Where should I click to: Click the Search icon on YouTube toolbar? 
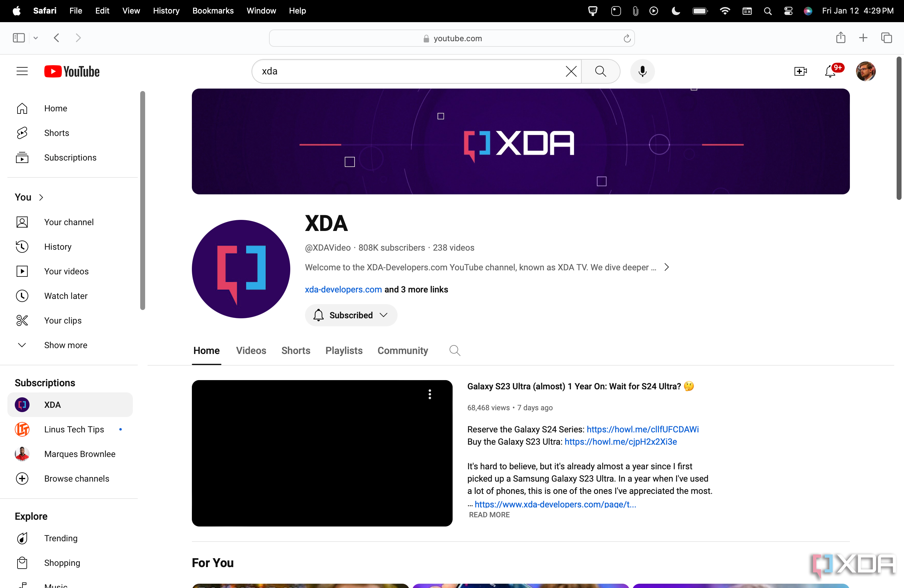click(600, 71)
